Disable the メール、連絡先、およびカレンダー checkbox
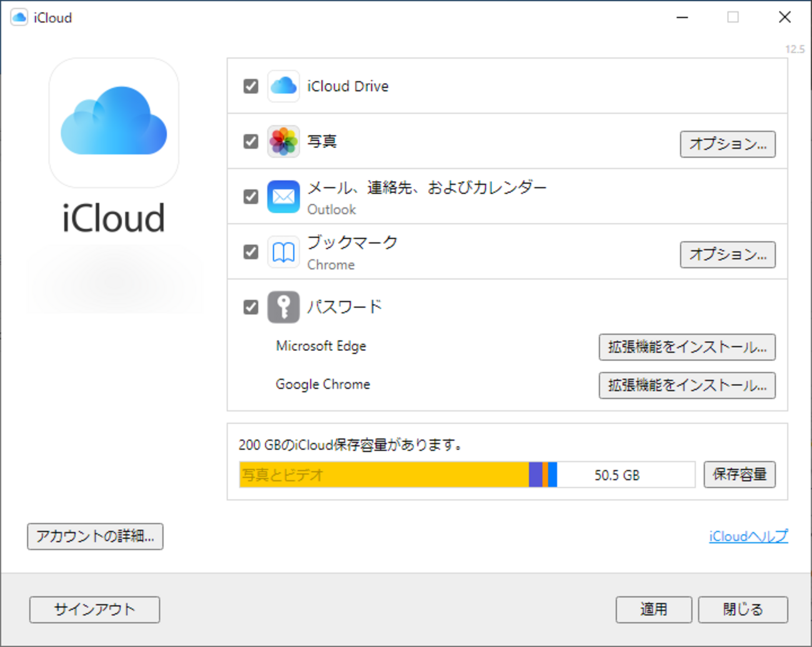This screenshot has width=812, height=647. [x=251, y=197]
